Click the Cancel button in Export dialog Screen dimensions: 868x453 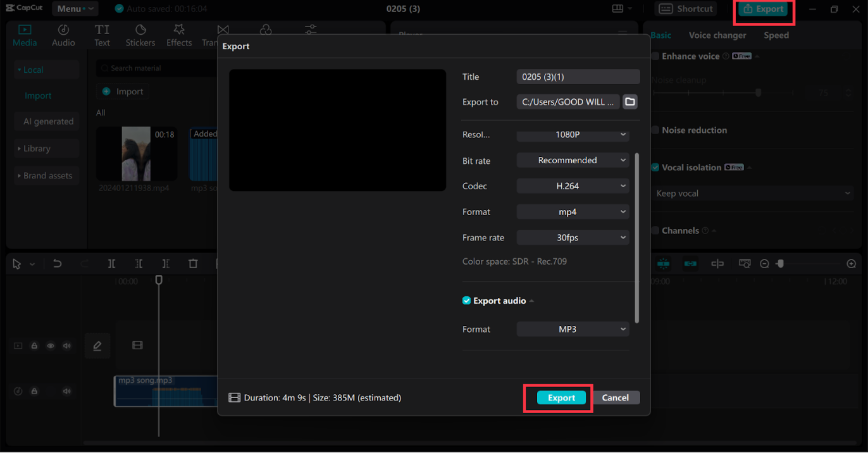[x=615, y=398]
